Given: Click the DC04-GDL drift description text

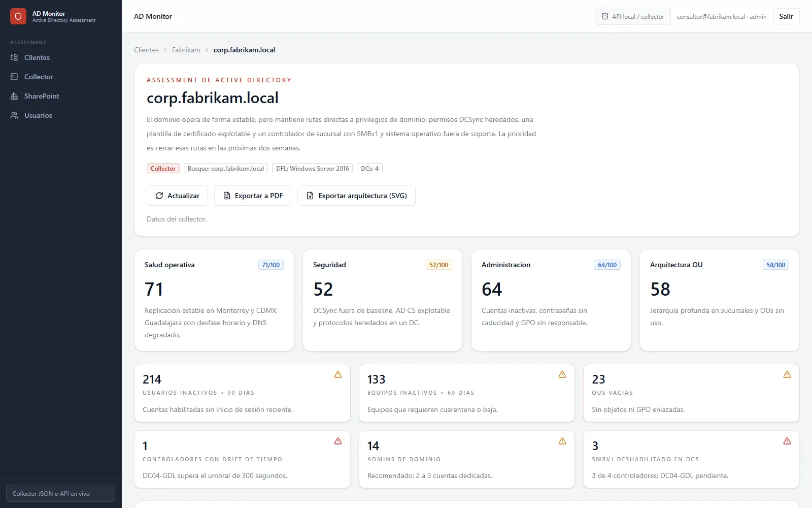Looking at the screenshot, I should coord(215,475).
